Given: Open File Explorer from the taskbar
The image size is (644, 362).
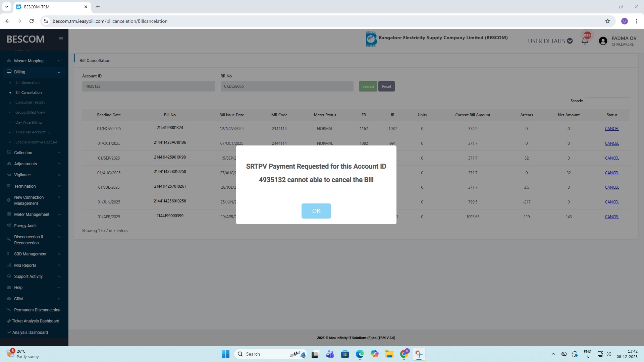Looking at the screenshot, I should (389, 354).
